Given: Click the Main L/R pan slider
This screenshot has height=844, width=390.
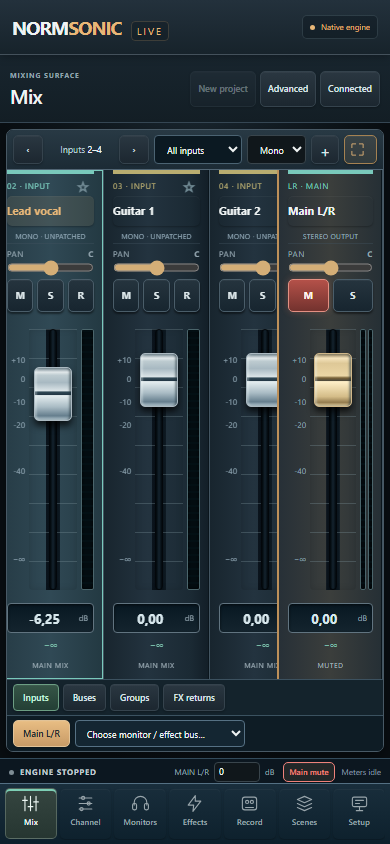Looking at the screenshot, I should click(330, 268).
